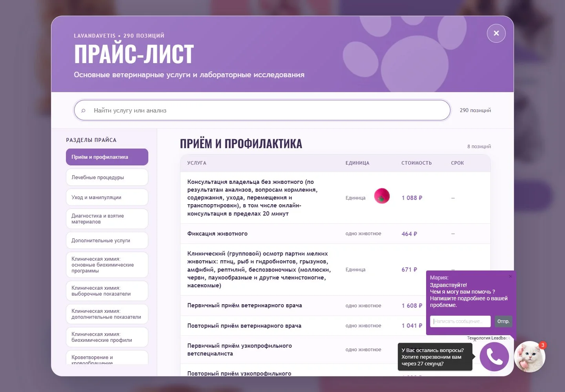Click price 1 088 ₽

(412, 198)
